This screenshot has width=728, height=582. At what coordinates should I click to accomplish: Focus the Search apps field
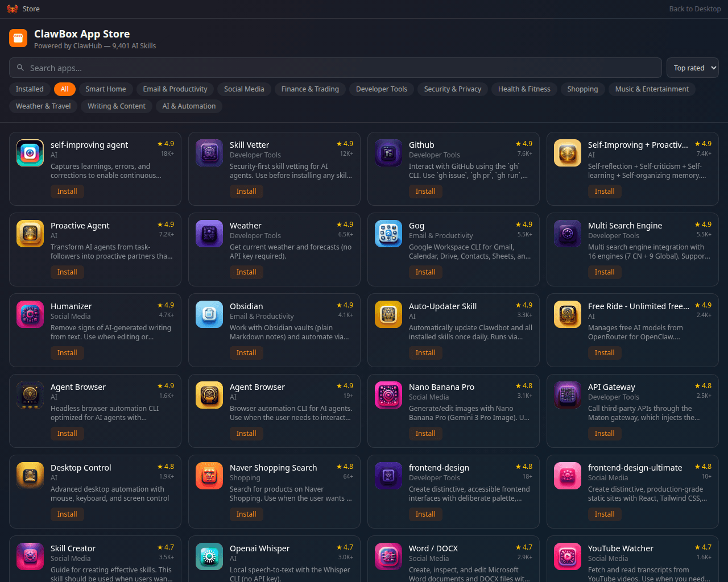pyautogui.click(x=336, y=68)
